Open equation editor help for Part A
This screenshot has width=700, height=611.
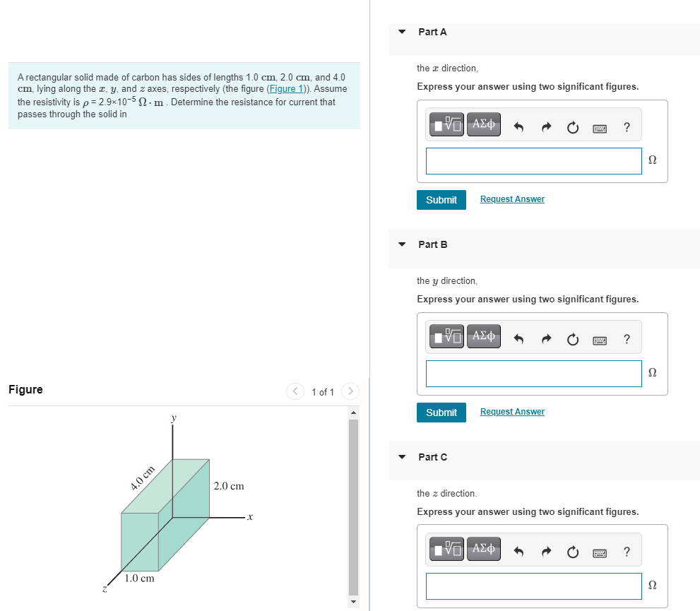(626, 127)
